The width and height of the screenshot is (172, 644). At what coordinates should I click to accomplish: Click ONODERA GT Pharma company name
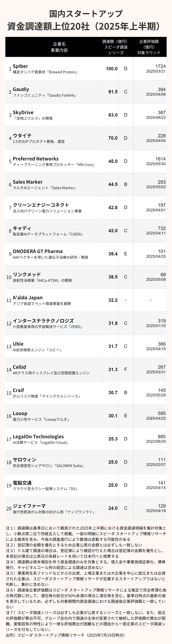pyautogui.click(x=38, y=251)
